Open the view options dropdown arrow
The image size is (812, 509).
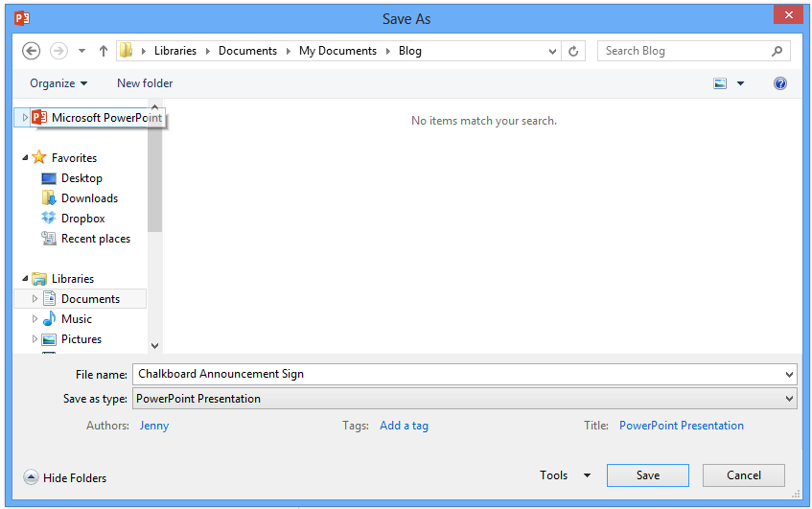coord(740,83)
